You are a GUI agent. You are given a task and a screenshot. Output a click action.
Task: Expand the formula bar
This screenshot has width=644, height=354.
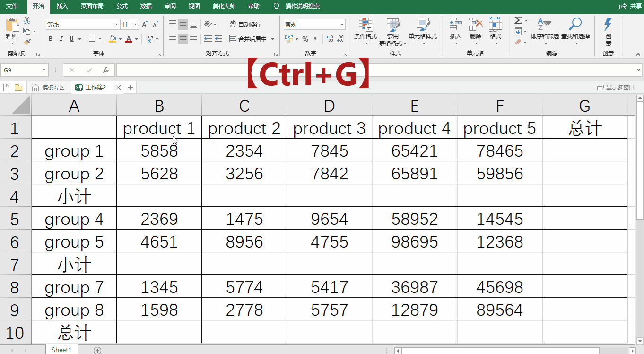coord(639,70)
